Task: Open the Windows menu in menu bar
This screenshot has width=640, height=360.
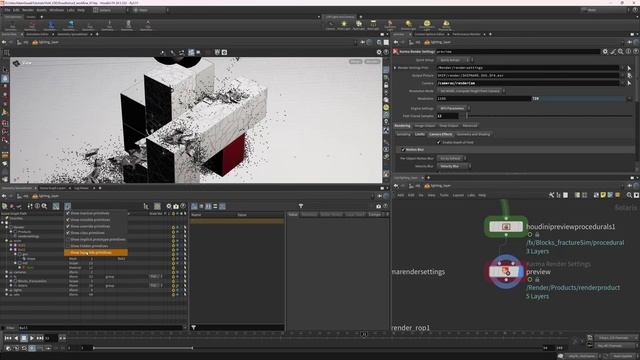Action: tap(57, 10)
